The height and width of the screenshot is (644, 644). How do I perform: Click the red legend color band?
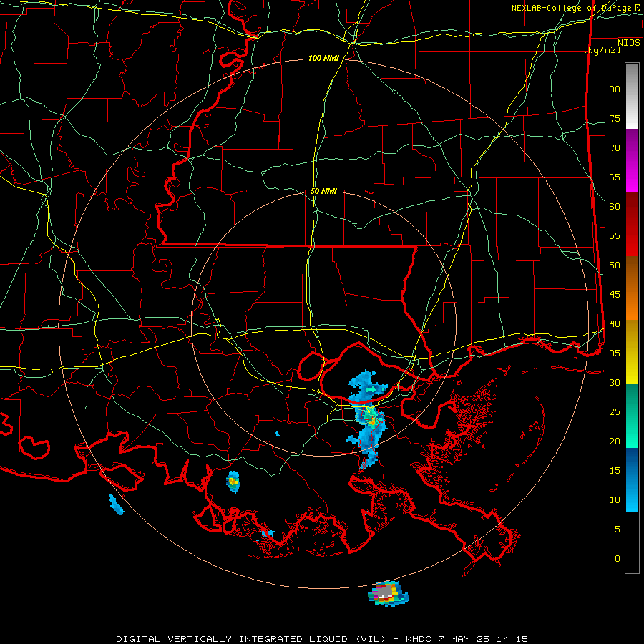(x=632, y=225)
